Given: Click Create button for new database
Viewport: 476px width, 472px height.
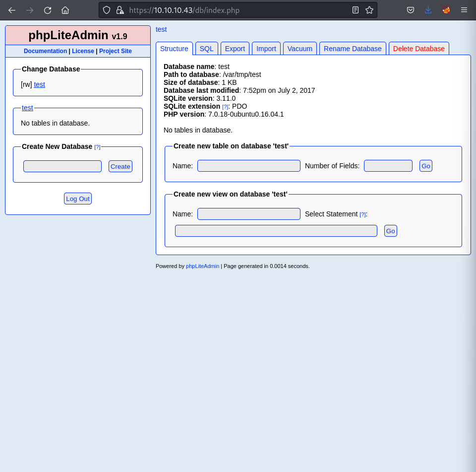Looking at the screenshot, I should click(120, 166).
